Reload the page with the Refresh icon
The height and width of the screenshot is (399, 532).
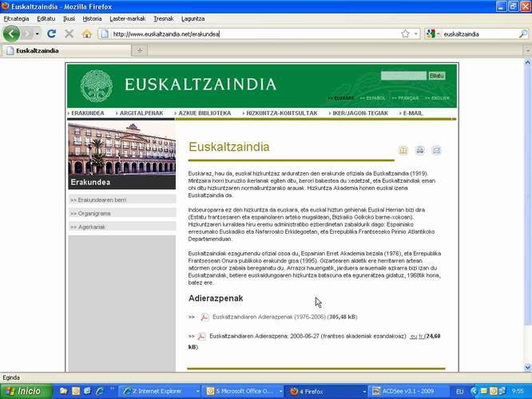point(52,34)
